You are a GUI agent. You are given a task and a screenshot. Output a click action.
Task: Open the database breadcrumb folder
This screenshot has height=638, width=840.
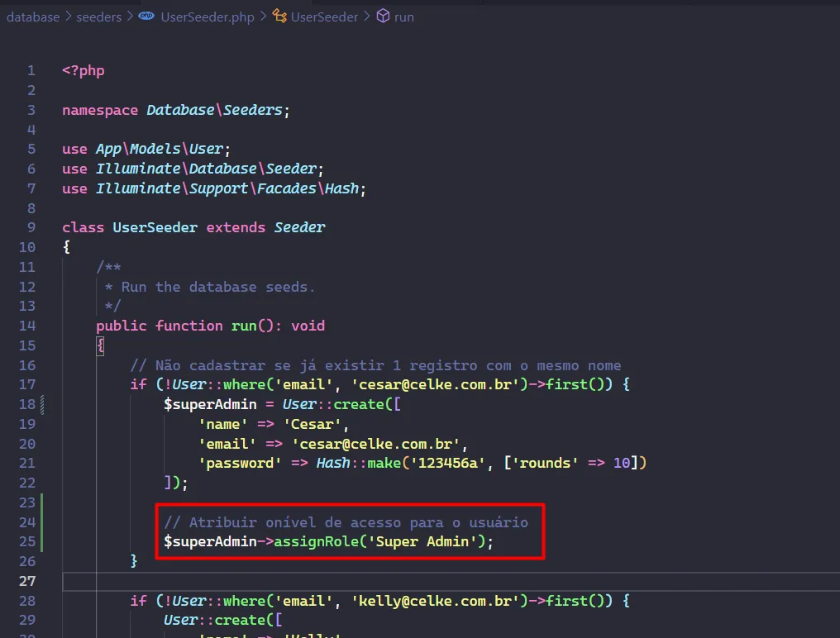(33, 17)
